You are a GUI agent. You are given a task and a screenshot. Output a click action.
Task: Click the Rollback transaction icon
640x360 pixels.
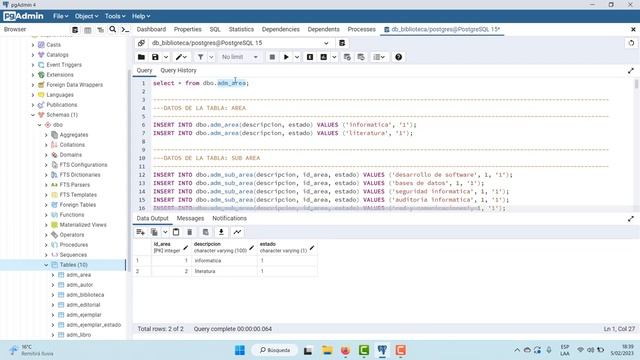361,57
